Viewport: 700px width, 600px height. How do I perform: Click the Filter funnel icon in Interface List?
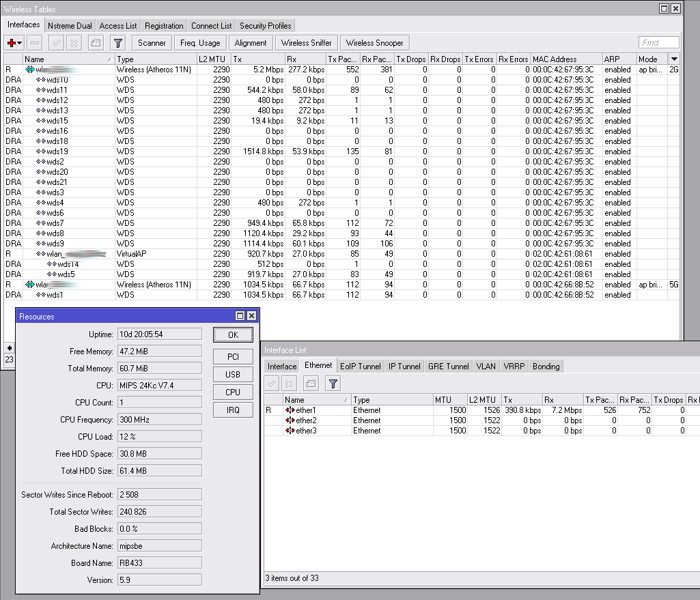point(332,384)
